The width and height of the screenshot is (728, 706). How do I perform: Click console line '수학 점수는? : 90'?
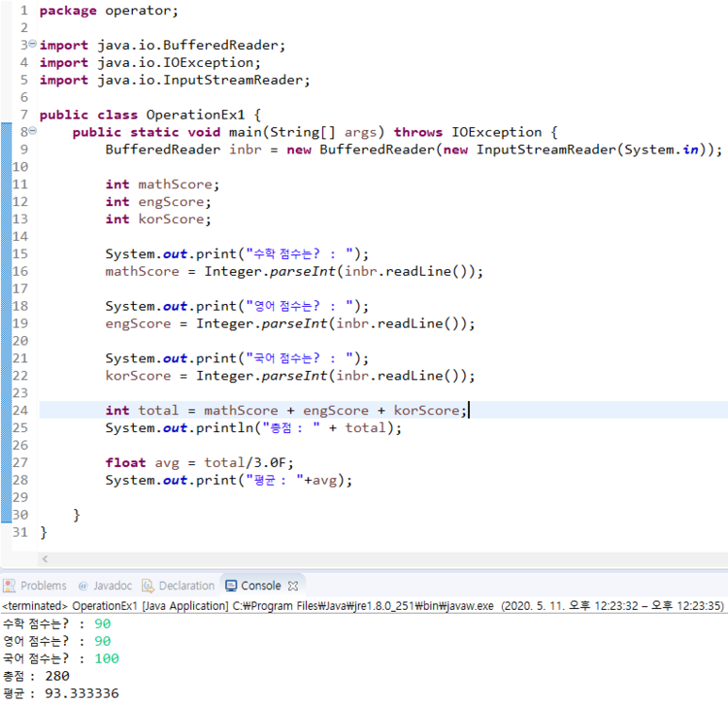tap(57, 624)
